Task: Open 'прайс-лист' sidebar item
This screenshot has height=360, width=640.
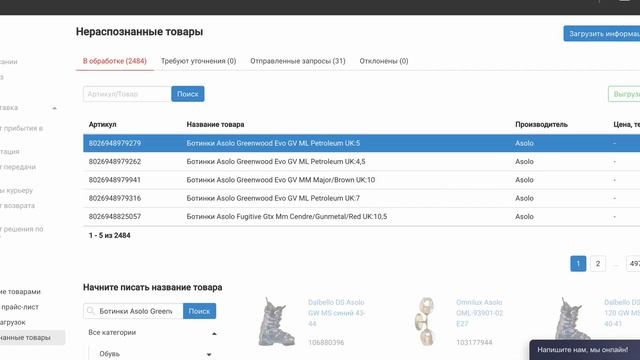Action: coord(20,307)
